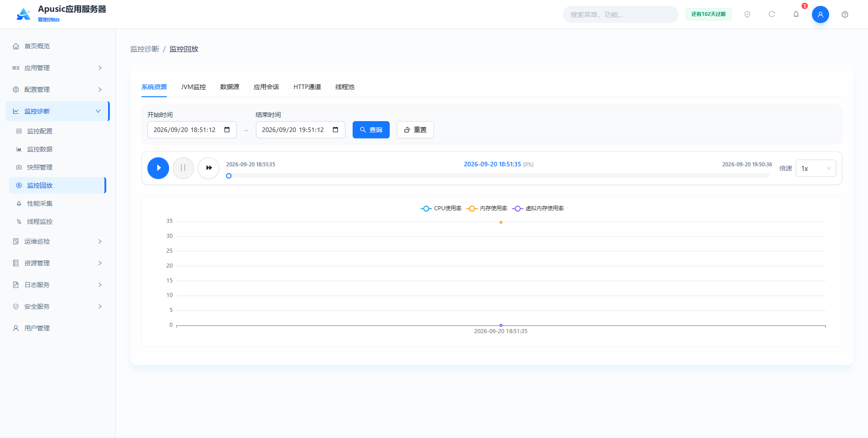This screenshot has height=438, width=868.
Task: Click the replay progress slider handle
Action: click(x=229, y=176)
